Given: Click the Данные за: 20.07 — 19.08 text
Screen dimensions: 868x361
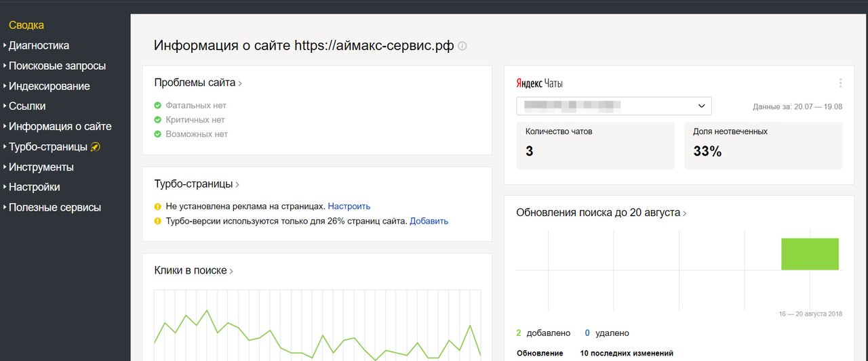Looking at the screenshot, I should pyautogui.click(x=797, y=107).
